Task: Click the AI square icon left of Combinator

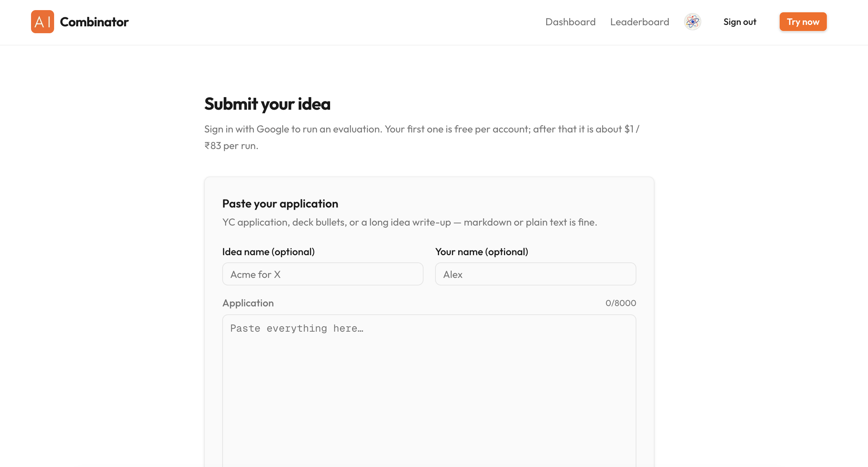Action: tap(42, 22)
